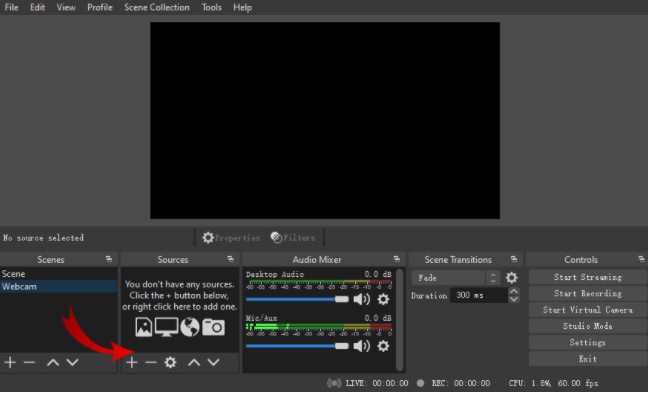
Task: Click the recording status dot icon
Action: click(420, 383)
